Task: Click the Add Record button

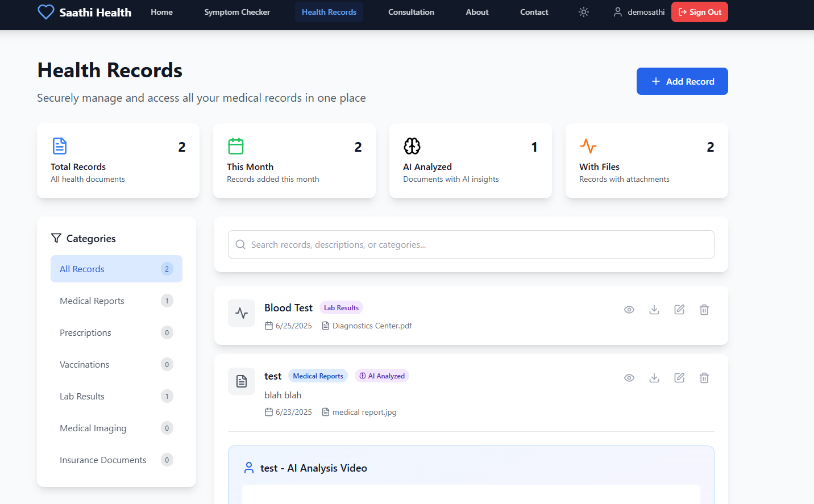Action: click(x=682, y=81)
